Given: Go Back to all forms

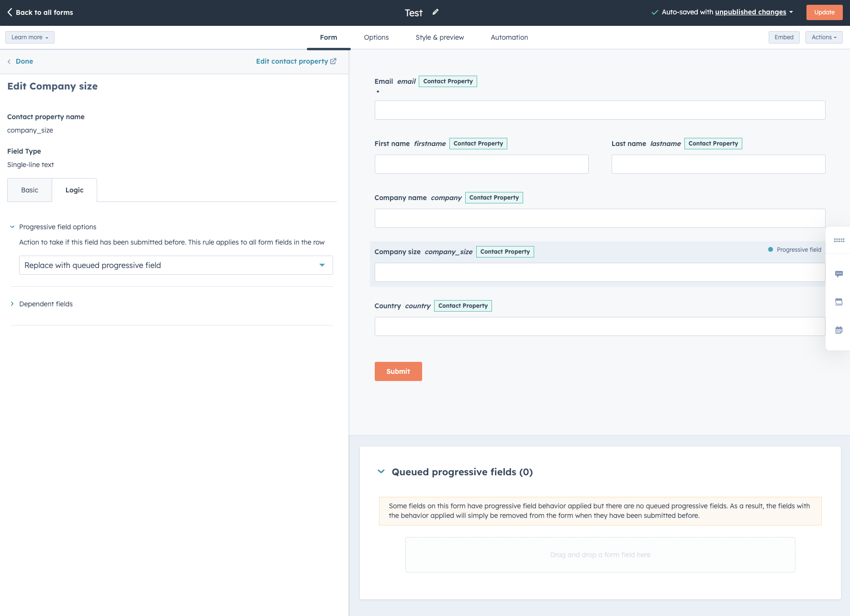Looking at the screenshot, I should 44,12.
